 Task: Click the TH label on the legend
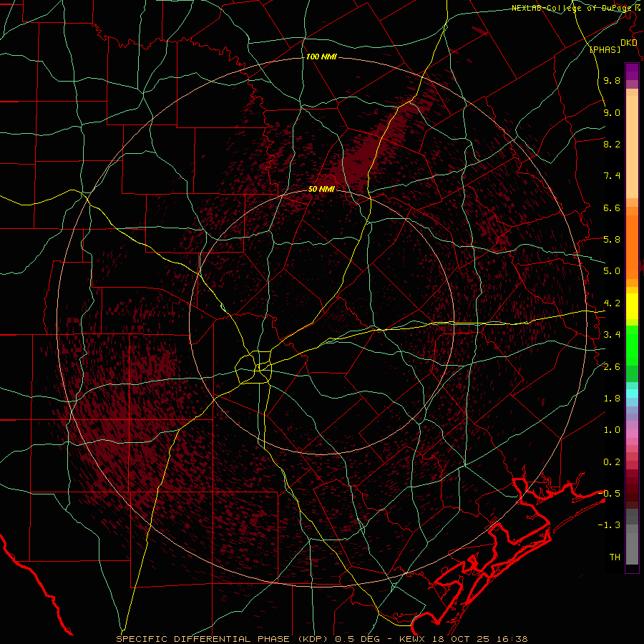615,557
